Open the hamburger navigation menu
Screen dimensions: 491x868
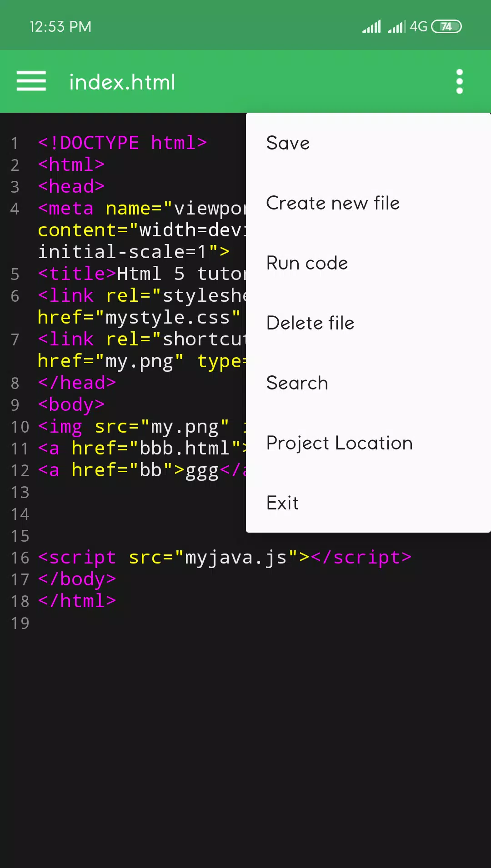coord(31,81)
